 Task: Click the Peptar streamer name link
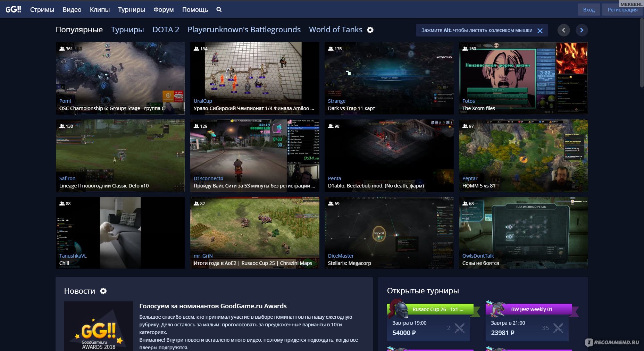click(470, 178)
